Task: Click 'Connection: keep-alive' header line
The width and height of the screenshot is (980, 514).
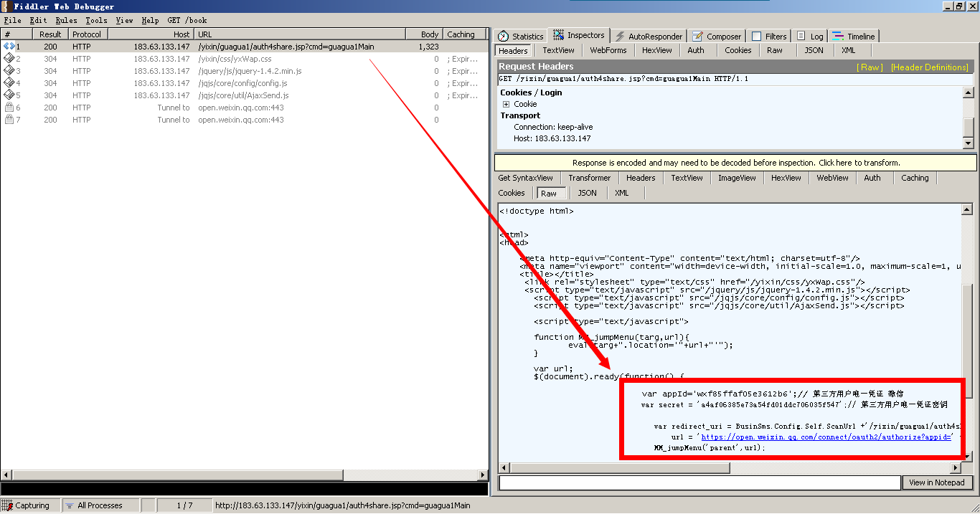Action: click(x=553, y=127)
